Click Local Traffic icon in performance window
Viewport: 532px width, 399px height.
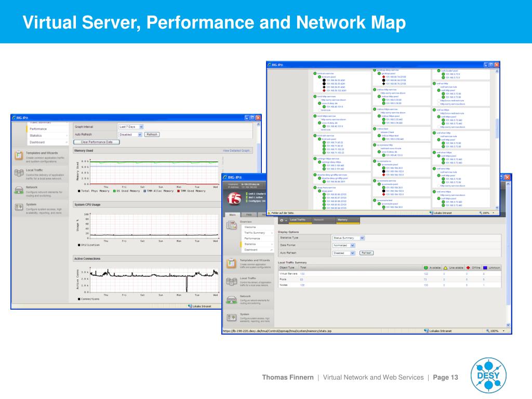19,172
